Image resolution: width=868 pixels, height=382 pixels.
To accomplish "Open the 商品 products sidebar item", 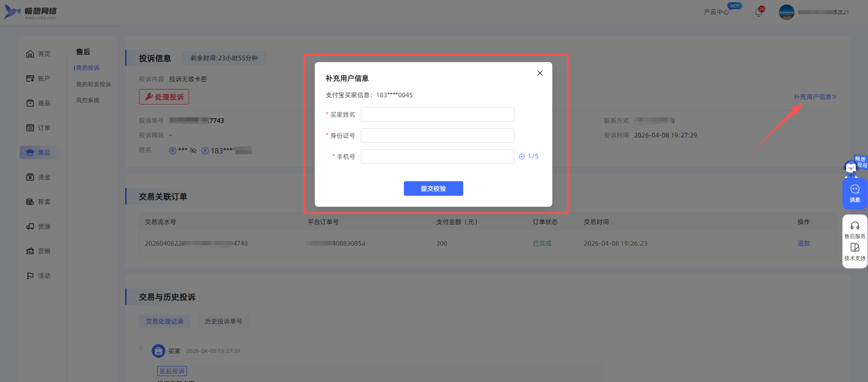I will click(x=38, y=103).
